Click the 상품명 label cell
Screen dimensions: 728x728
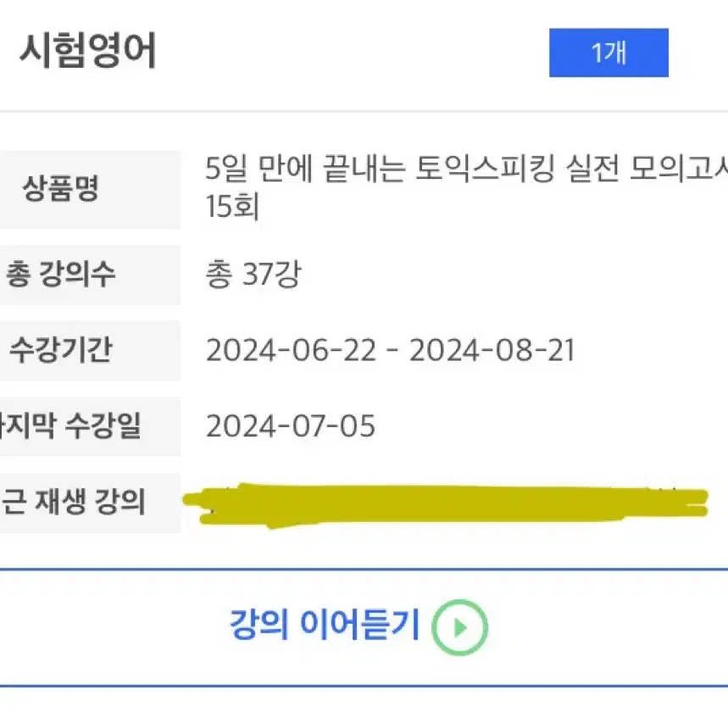(90, 189)
